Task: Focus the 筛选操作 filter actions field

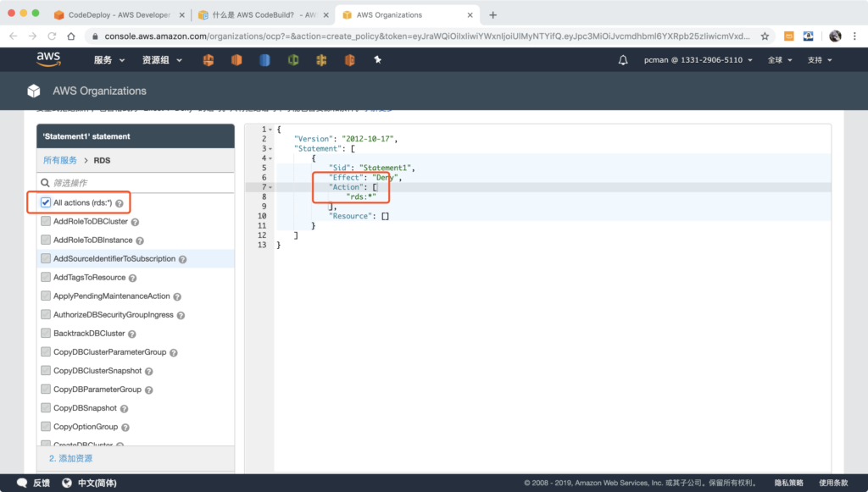Action: 136,183
